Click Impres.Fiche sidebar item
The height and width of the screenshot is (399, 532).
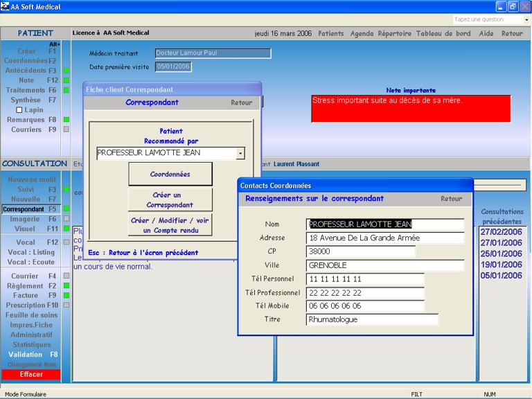pyautogui.click(x=31, y=325)
